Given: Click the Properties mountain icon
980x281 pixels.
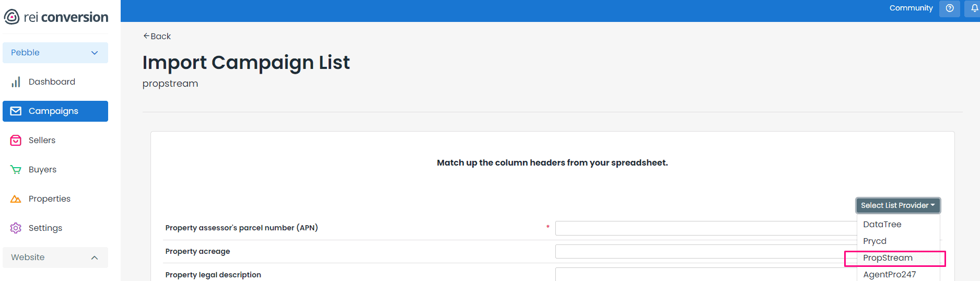Looking at the screenshot, I should [x=16, y=199].
